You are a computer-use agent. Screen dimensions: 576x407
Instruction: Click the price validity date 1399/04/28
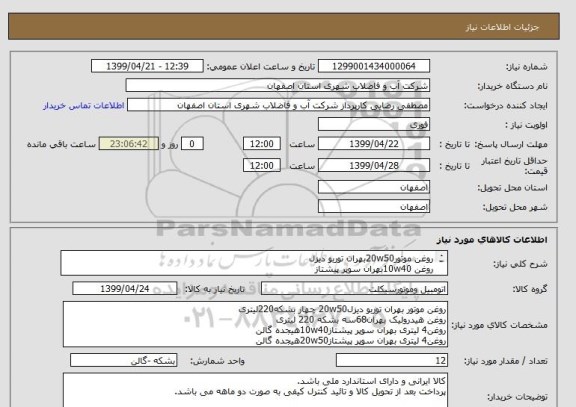coord(374,165)
